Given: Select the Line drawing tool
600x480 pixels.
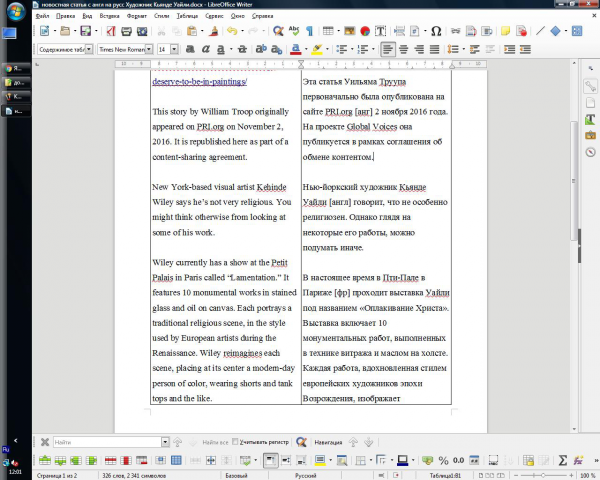Looking at the screenshot, I should click(x=540, y=31).
